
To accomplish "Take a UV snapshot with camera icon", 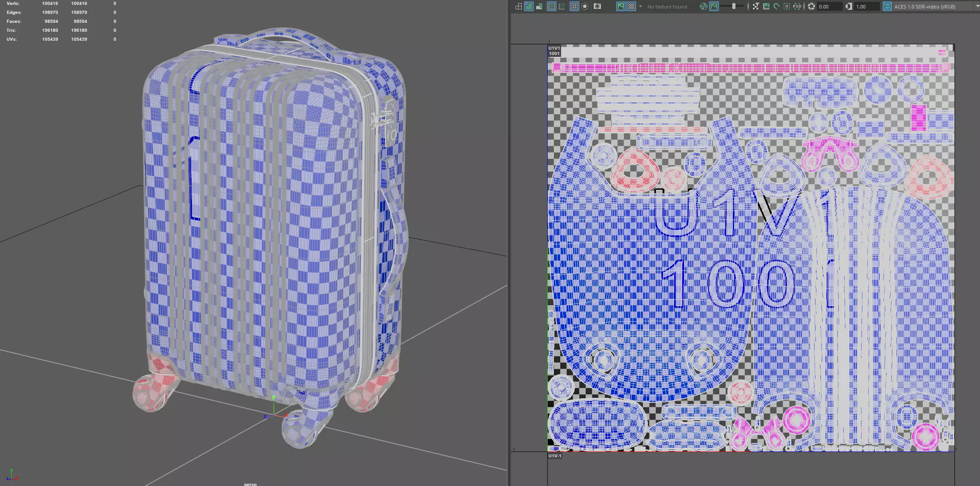I will pyautogui.click(x=597, y=6).
